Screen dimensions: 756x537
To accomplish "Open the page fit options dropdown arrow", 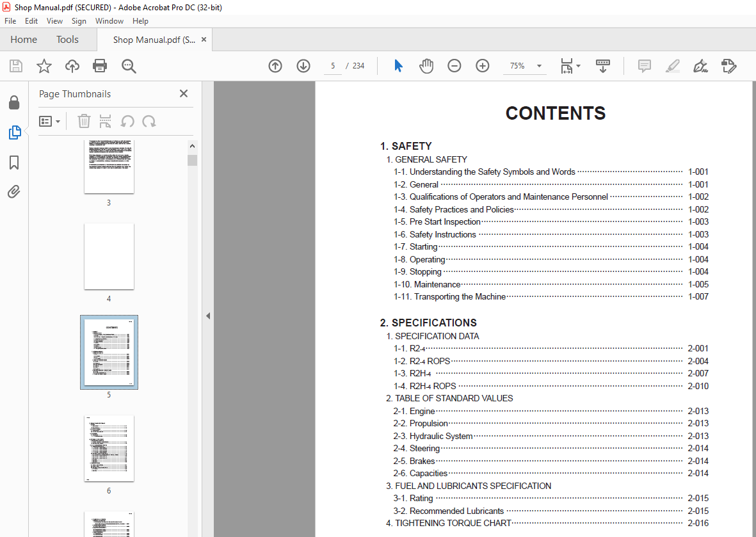I will tap(578, 66).
